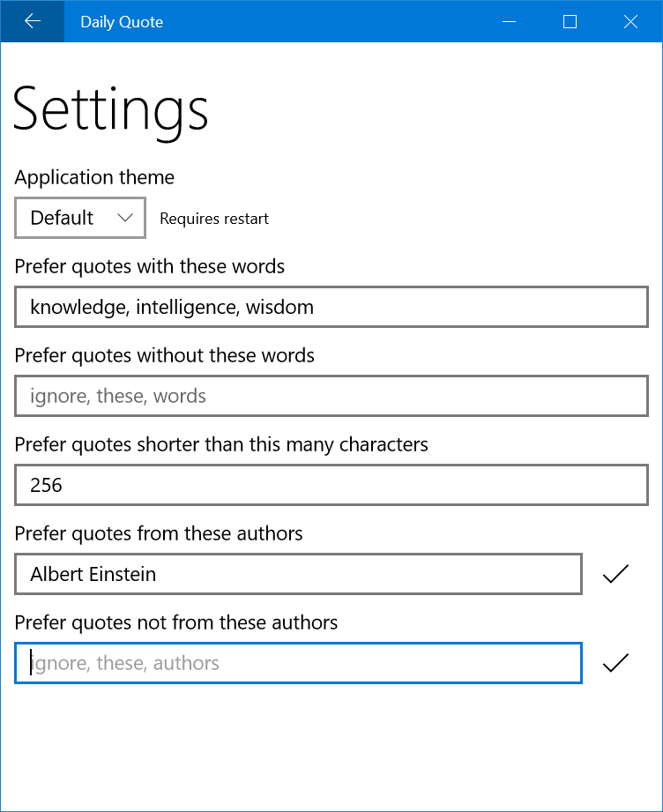Click the 'Prefer quotes with these words' label
Image resolution: width=663 pixels, height=812 pixels.
coord(150,265)
